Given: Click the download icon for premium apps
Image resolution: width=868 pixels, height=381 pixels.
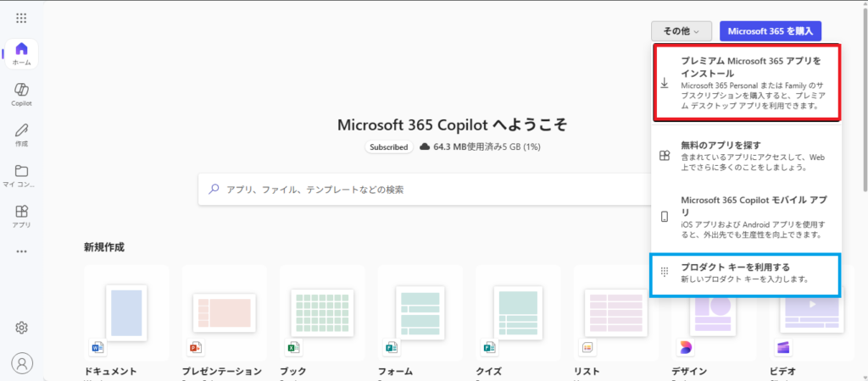Looking at the screenshot, I should point(665,83).
